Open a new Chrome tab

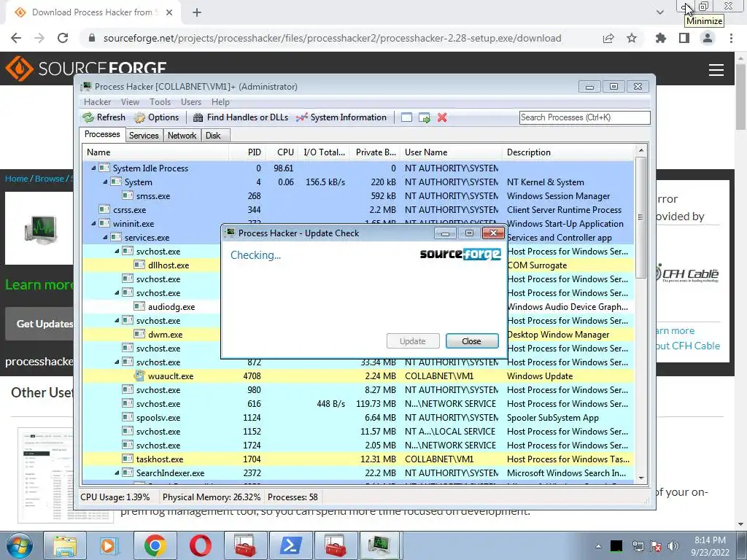[197, 12]
